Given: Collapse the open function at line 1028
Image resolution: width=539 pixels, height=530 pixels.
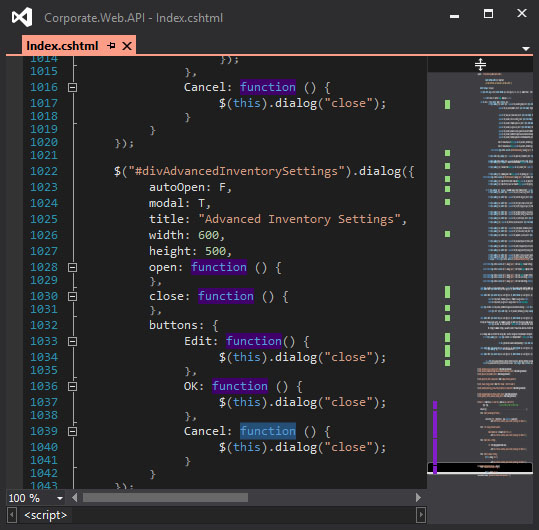Looking at the screenshot, I should tap(72, 267).
